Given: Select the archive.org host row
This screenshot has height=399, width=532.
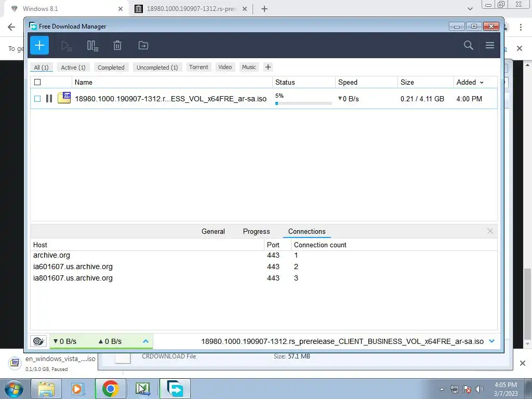Looking at the screenshot, I should coord(263,255).
